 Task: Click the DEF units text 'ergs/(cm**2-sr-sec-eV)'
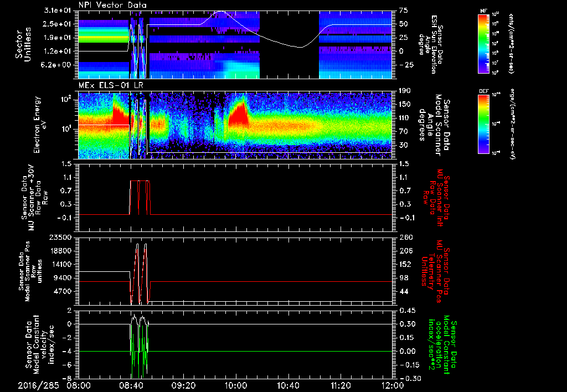pos(512,125)
